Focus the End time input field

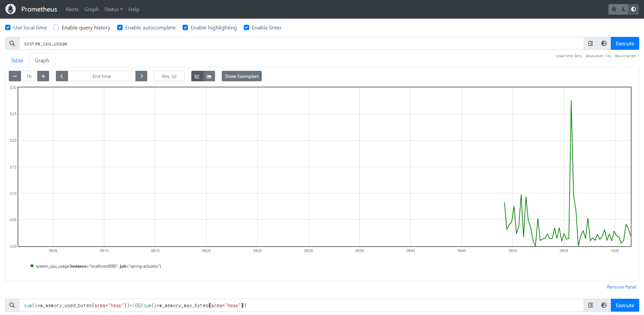(x=102, y=76)
